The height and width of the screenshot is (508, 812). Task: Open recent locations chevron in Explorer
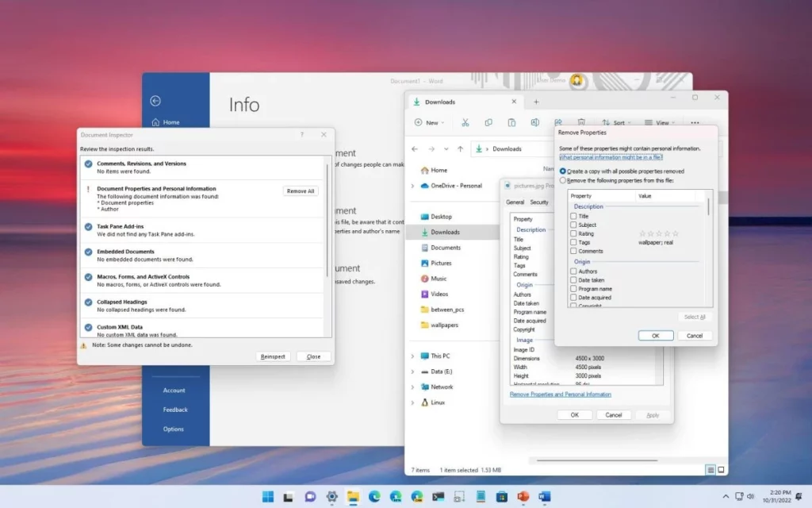pos(446,148)
